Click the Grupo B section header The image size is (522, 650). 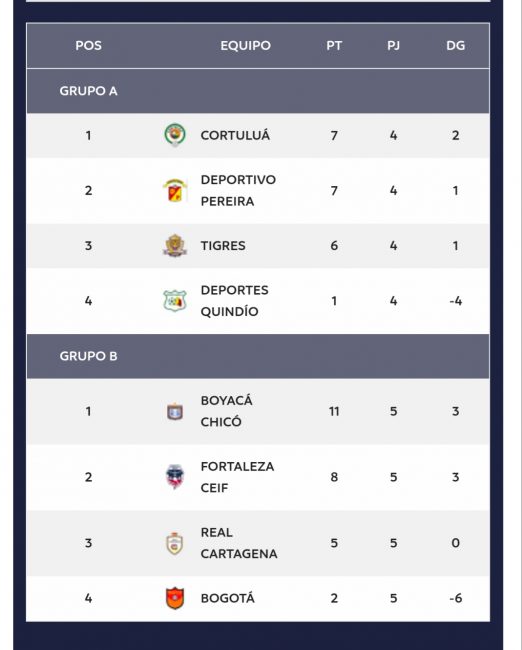258,356
